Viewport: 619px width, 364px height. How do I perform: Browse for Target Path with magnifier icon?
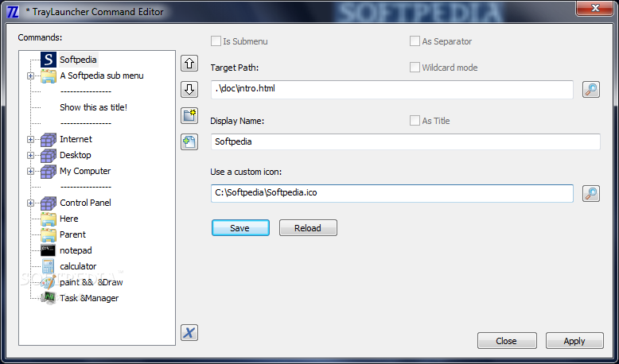pos(591,90)
